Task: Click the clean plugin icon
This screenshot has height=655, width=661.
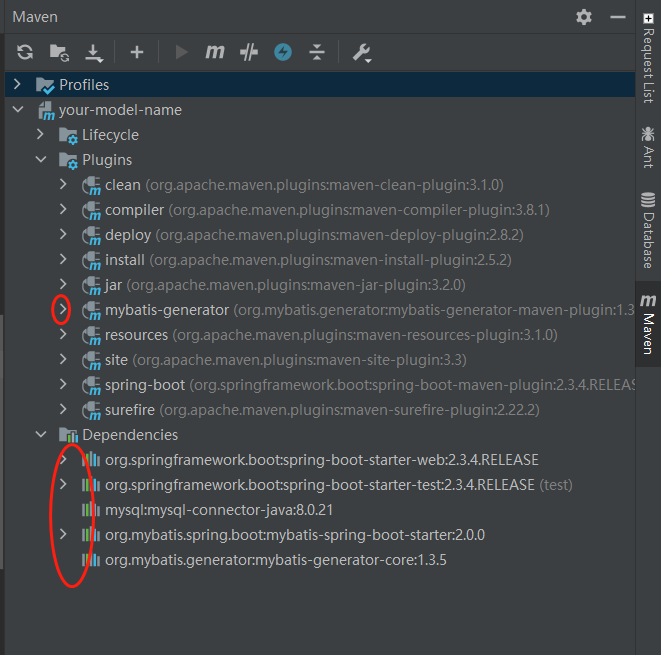Action: pos(91,186)
